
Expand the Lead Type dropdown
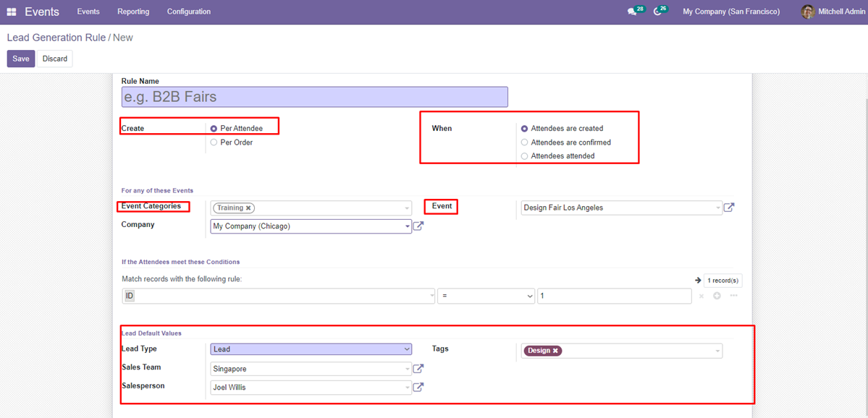(x=311, y=349)
